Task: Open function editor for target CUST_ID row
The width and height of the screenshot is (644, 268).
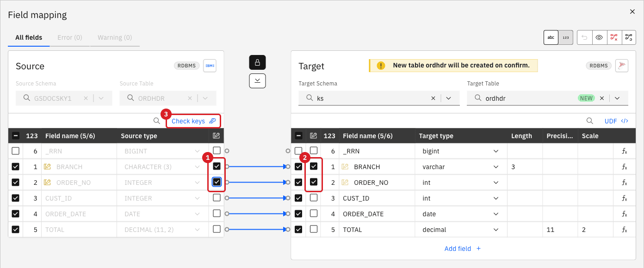Action: pyautogui.click(x=624, y=198)
